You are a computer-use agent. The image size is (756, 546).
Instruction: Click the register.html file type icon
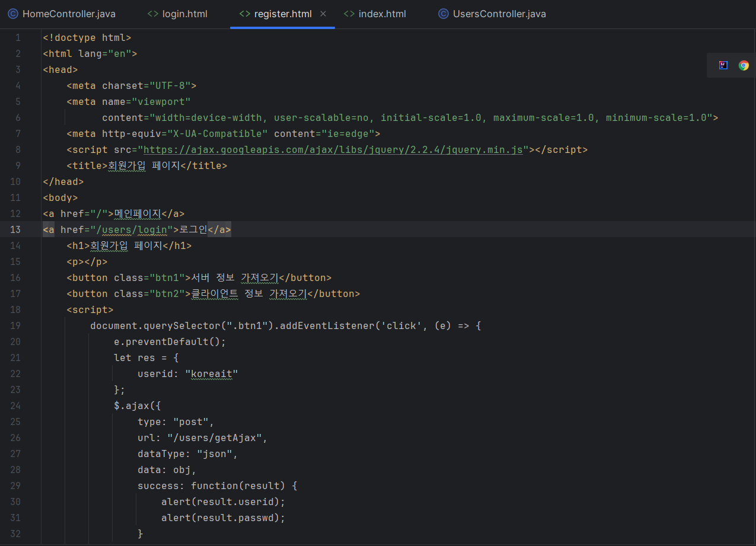click(245, 14)
